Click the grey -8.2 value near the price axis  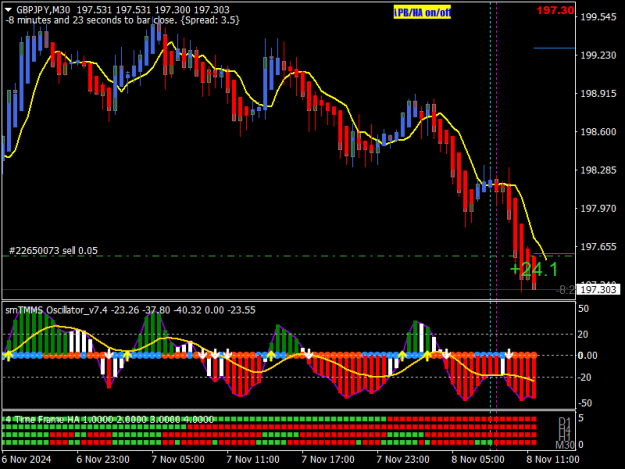click(x=565, y=290)
